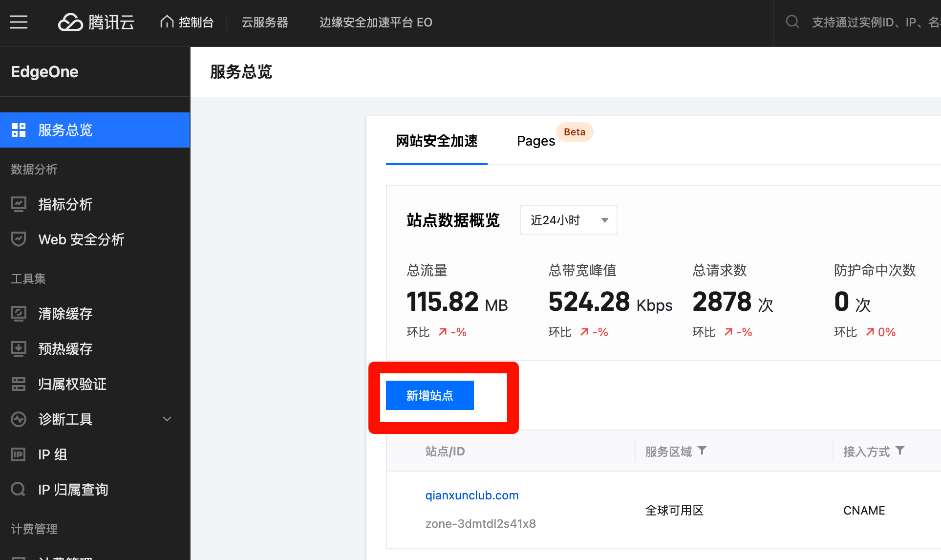Click the 防护命中次数 label

875,270
